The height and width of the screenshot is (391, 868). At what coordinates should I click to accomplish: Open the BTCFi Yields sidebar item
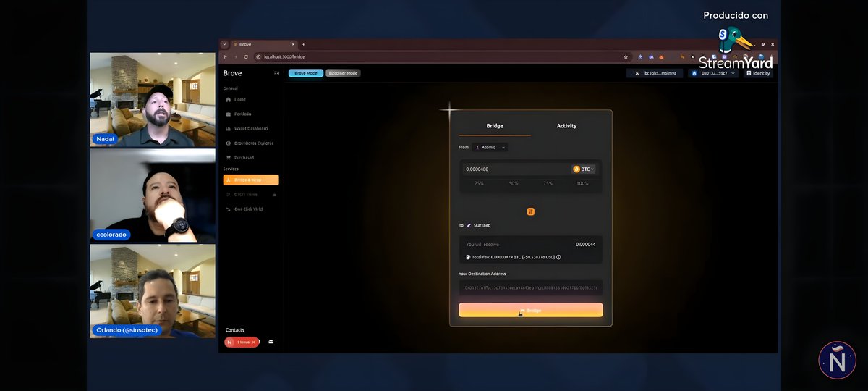[251, 194]
